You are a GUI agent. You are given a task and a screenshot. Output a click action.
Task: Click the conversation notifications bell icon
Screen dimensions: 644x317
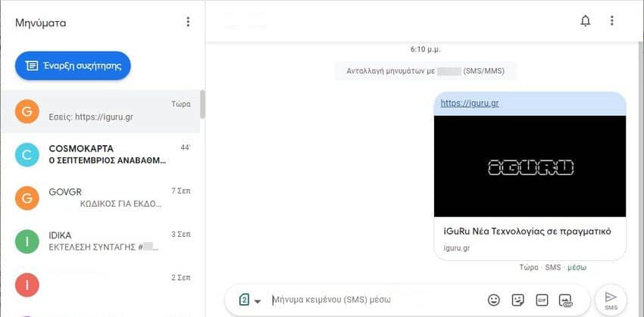click(585, 21)
